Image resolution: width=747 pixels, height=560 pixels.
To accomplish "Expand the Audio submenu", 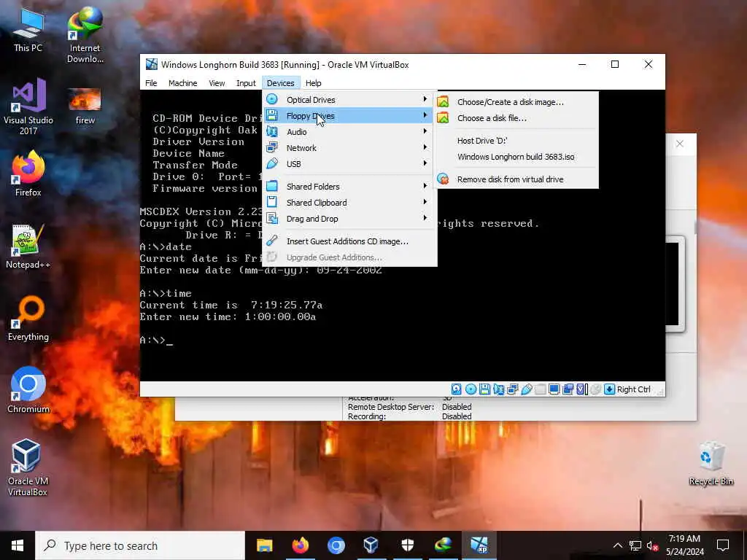I will (347, 132).
